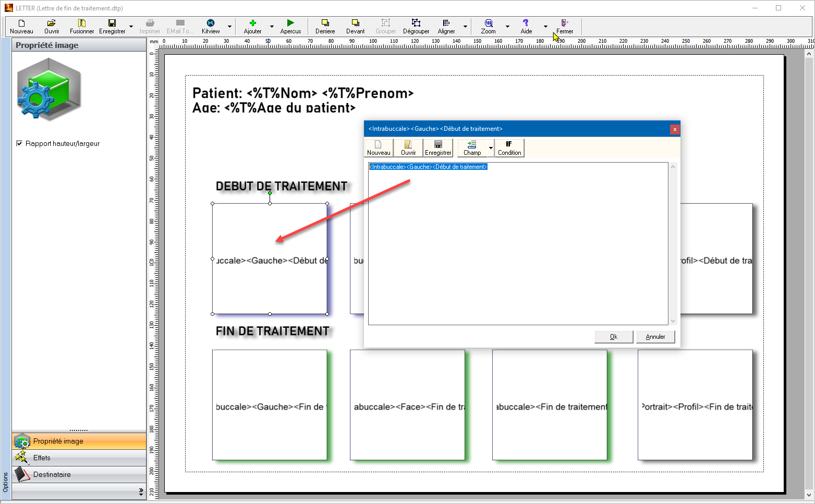Switch to the Effets panel tab
The height and width of the screenshot is (504, 815).
[x=42, y=458]
